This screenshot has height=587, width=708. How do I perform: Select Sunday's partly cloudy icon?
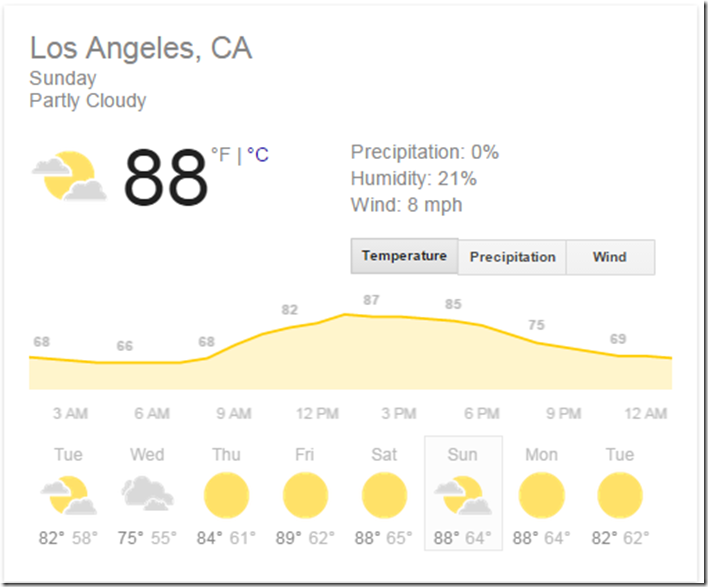(463, 495)
